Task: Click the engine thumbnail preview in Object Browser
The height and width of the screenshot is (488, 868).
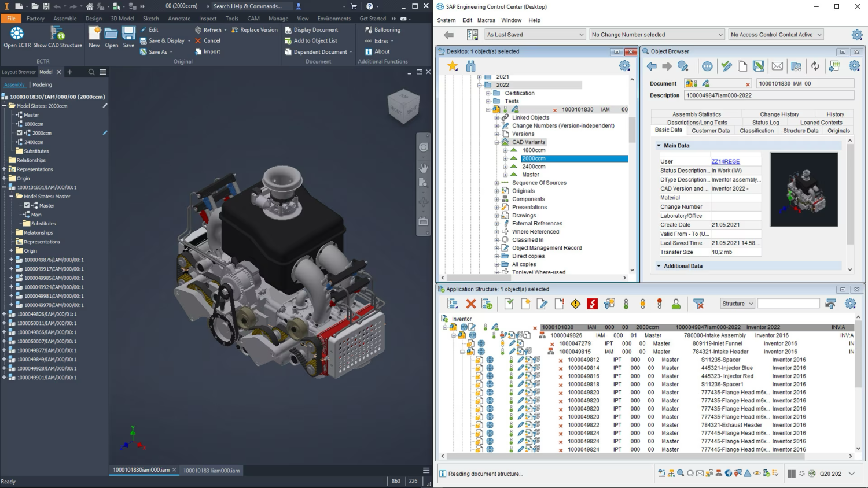Action: pos(804,190)
